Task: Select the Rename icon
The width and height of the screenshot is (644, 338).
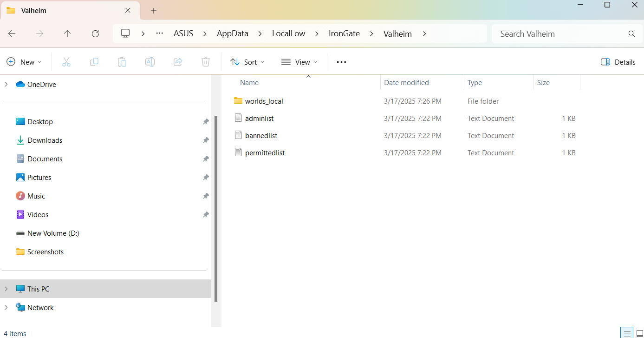Action: click(150, 61)
